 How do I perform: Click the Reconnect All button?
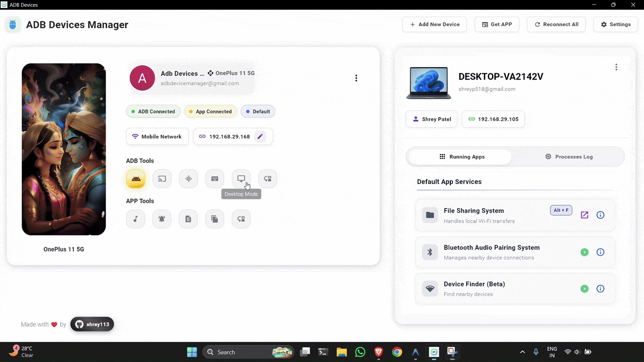coord(556,24)
